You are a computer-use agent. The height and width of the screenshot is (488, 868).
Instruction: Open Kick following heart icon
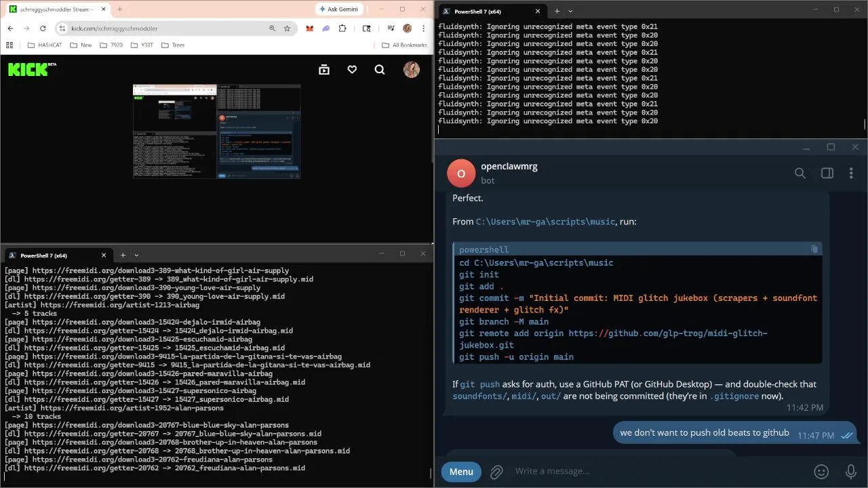click(x=352, y=69)
